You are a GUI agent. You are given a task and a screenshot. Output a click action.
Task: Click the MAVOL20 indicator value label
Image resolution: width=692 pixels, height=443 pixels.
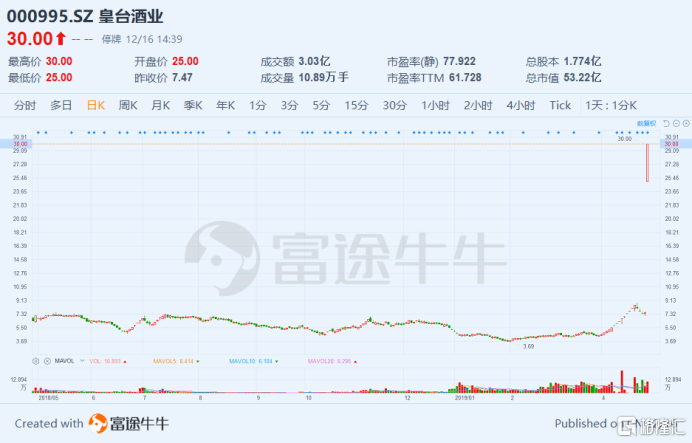coord(332,361)
